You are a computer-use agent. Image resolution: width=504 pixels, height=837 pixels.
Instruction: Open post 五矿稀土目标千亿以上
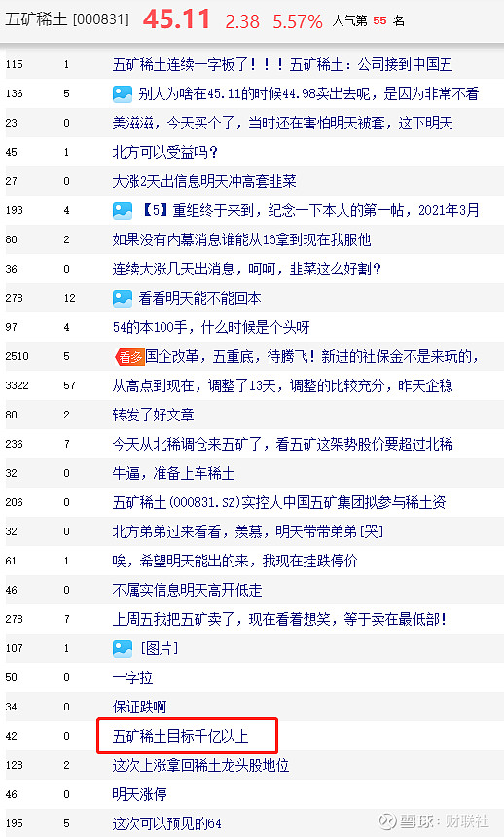(180, 736)
